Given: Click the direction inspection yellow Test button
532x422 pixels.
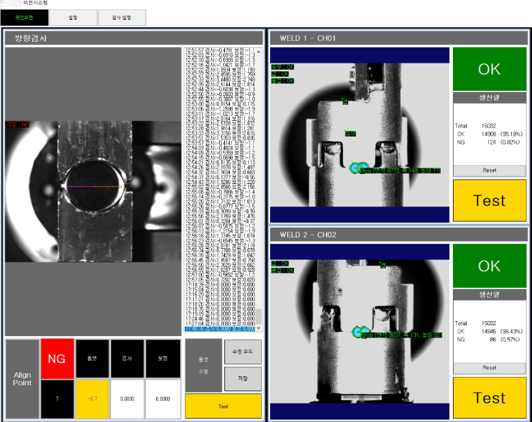Looking at the screenshot, I should point(223,406).
